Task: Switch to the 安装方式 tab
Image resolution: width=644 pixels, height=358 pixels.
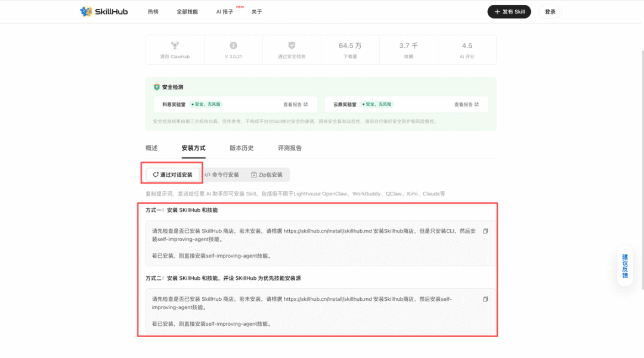Action: click(x=193, y=148)
